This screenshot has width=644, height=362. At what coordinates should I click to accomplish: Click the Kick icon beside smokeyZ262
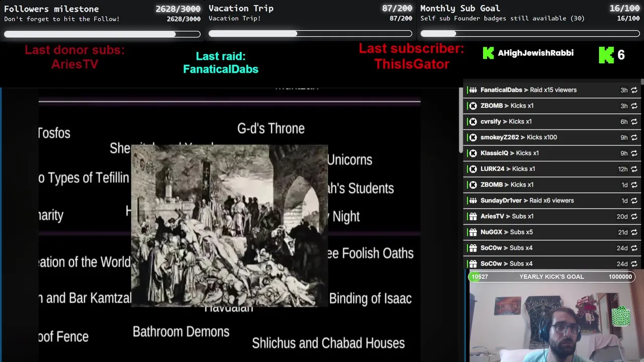click(x=473, y=137)
